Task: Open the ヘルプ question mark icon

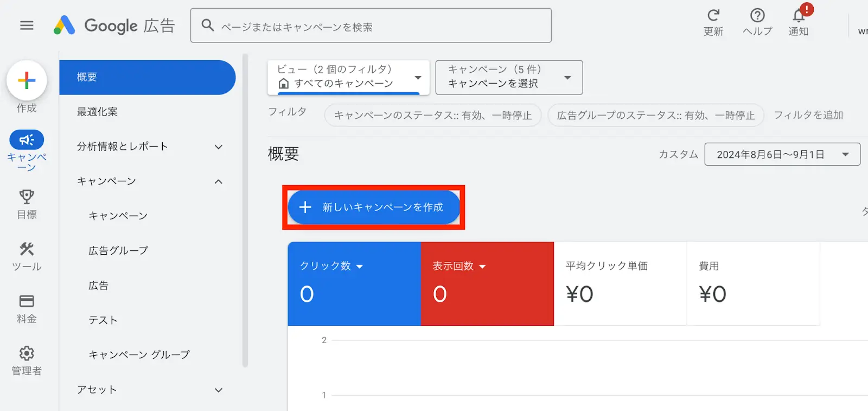Action: click(x=757, y=15)
